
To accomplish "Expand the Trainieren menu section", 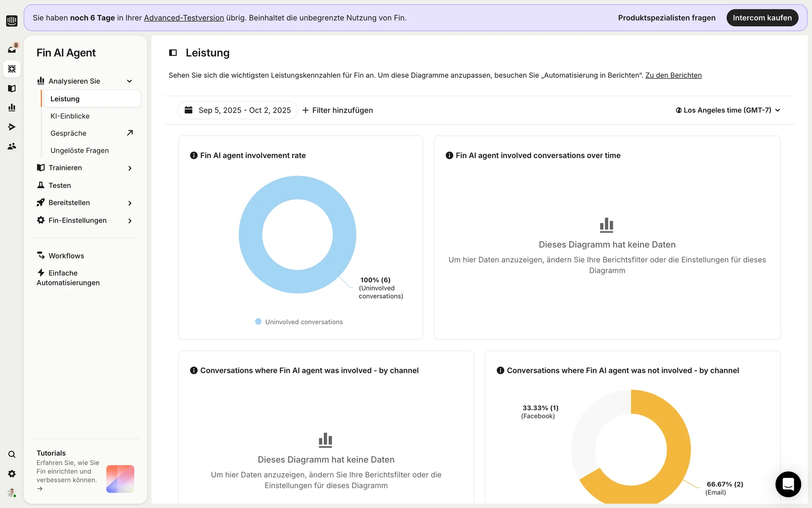I will click(129, 168).
